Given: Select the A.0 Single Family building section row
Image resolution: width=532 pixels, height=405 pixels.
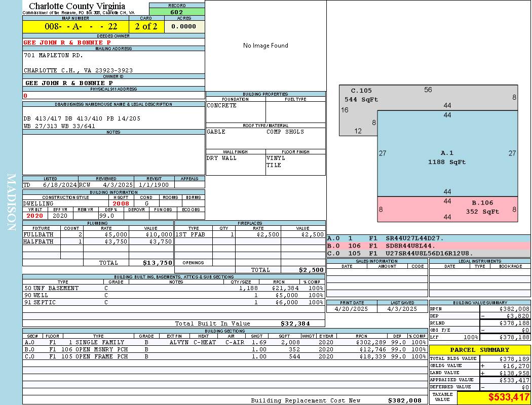Looking at the screenshot, I should click(224, 342).
